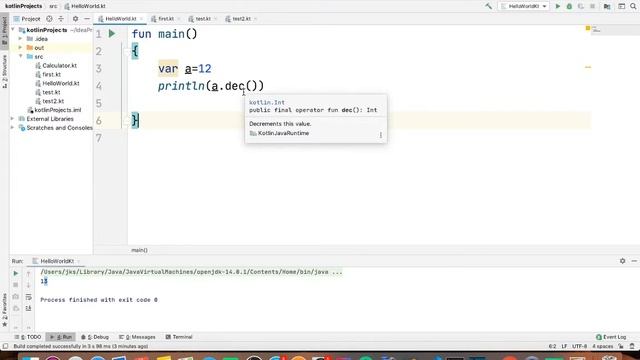Collapse the src folder
The width and height of the screenshot is (640, 360).
click(20, 56)
